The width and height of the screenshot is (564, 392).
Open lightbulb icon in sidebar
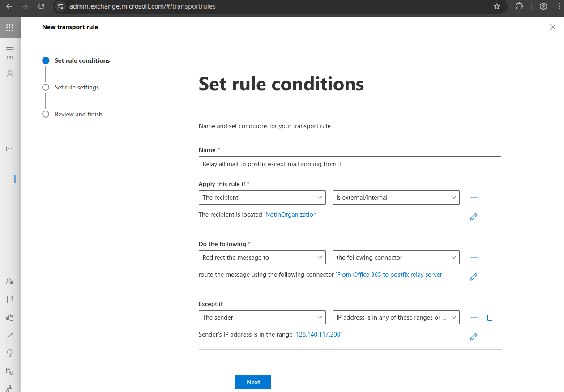(x=10, y=353)
